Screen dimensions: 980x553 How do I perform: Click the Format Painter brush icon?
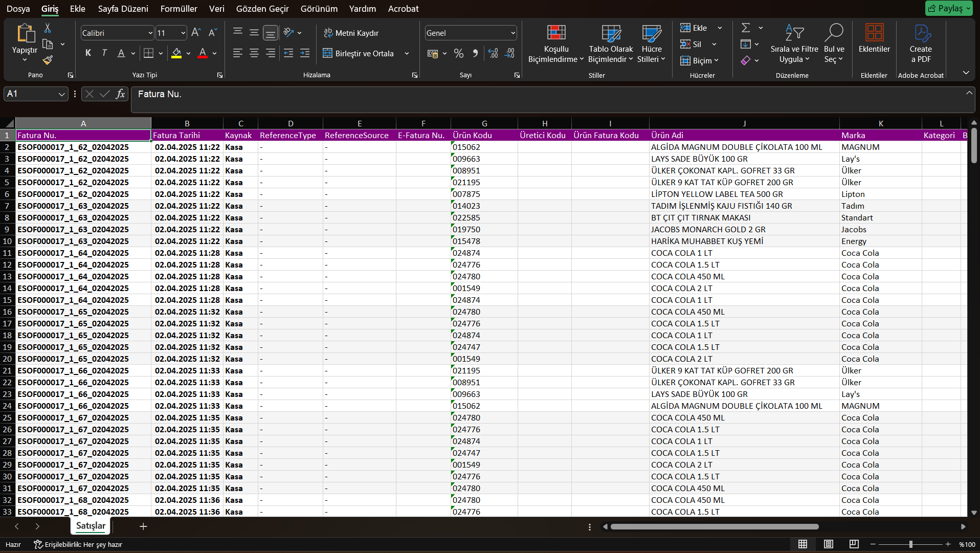[x=48, y=60]
